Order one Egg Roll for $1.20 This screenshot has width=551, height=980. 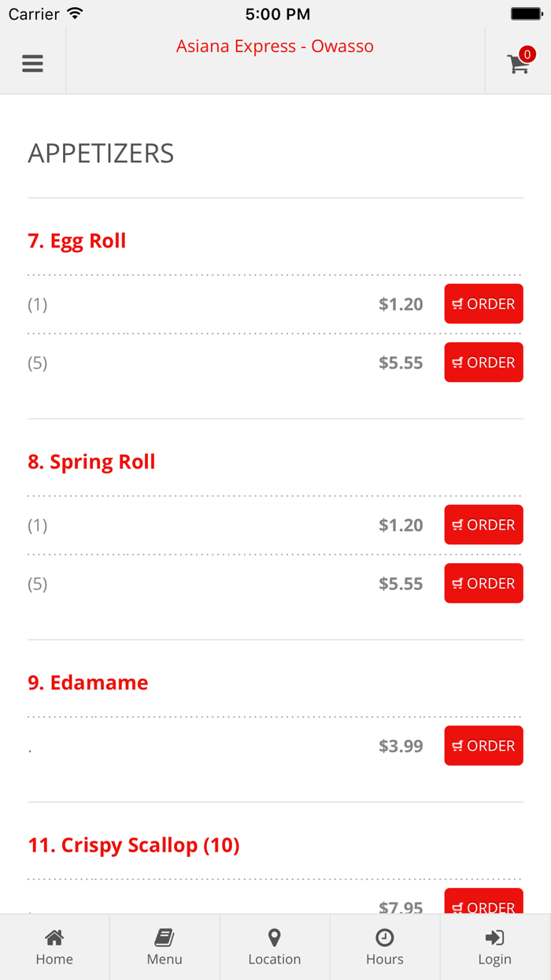[x=483, y=304]
